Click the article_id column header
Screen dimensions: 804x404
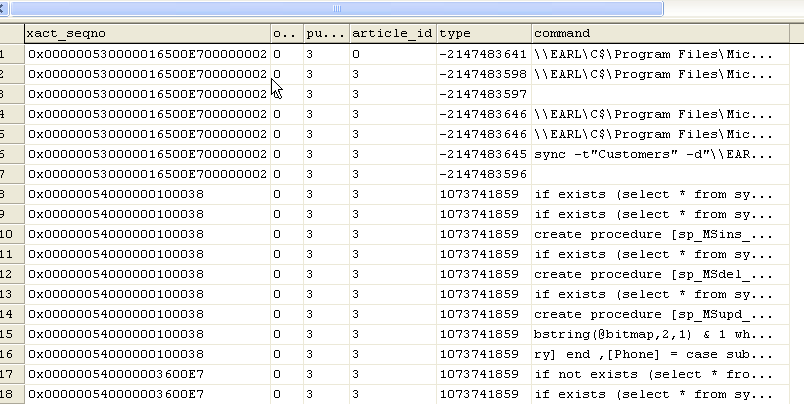click(392, 33)
